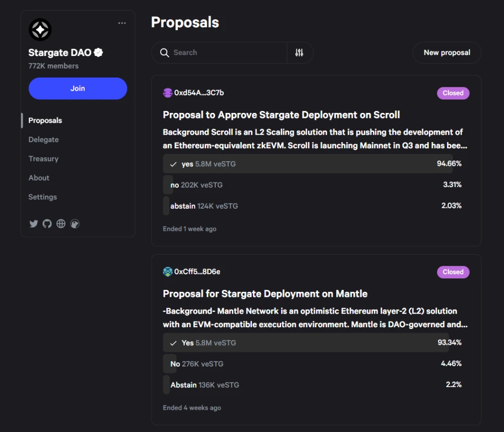Open the three-dot options menu

pyautogui.click(x=122, y=23)
